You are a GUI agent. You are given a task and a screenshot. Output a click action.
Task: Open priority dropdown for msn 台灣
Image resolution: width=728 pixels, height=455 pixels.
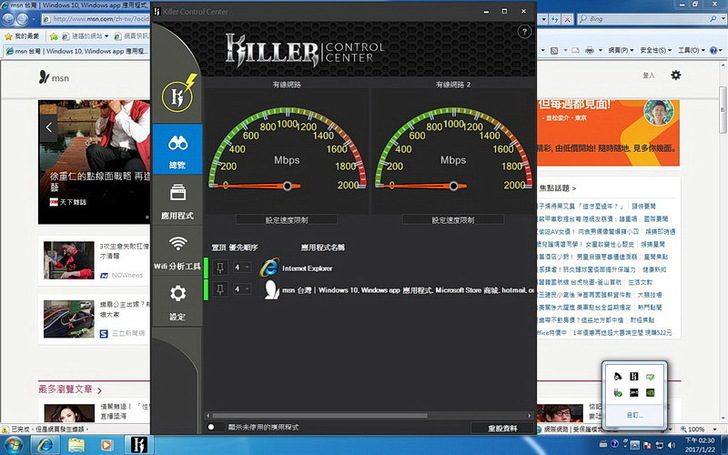point(241,290)
